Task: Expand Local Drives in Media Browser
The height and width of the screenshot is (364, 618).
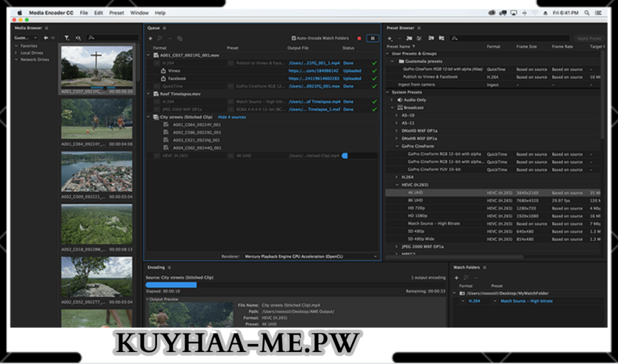Action: point(16,53)
